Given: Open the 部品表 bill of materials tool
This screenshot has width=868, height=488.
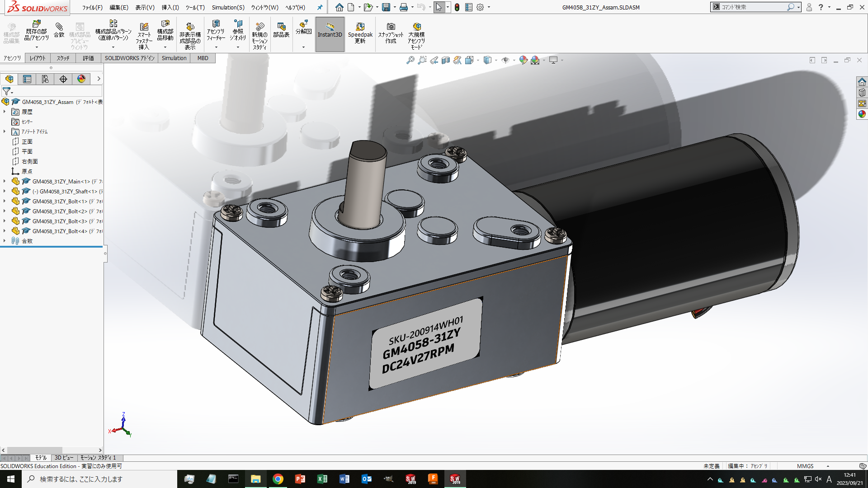Looking at the screenshot, I should 281,30.
